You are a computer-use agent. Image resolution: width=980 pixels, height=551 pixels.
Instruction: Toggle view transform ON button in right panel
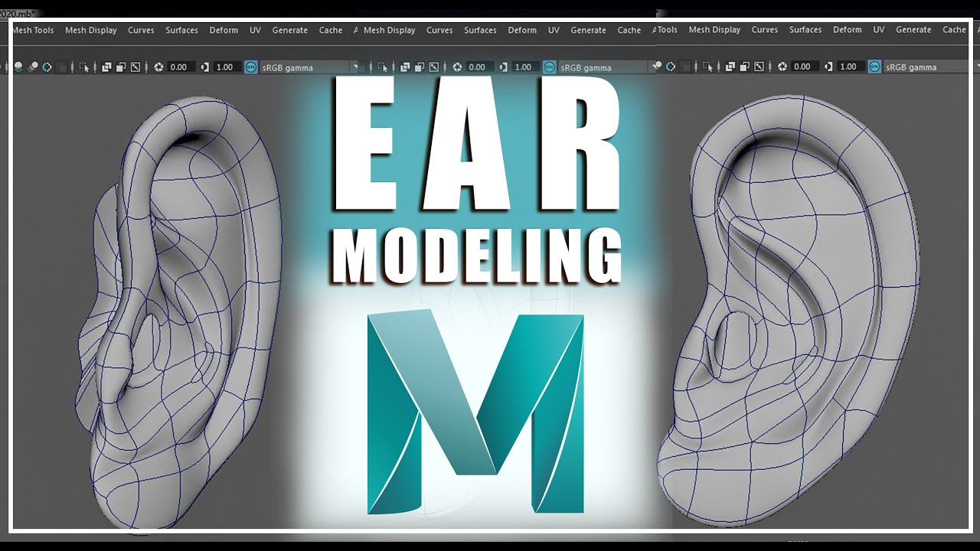click(874, 67)
